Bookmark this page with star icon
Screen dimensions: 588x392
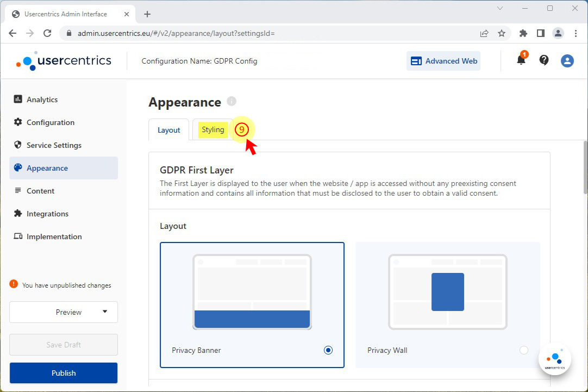point(502,33)
